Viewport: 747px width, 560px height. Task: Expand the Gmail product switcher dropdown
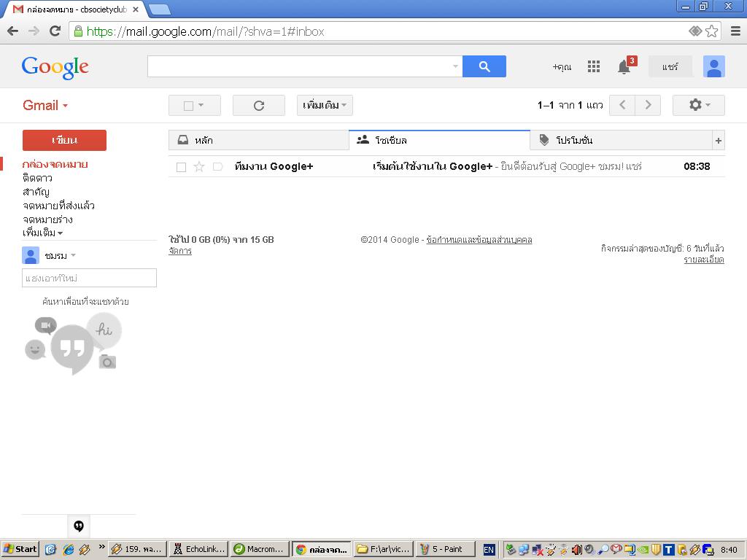coord(45,105)
